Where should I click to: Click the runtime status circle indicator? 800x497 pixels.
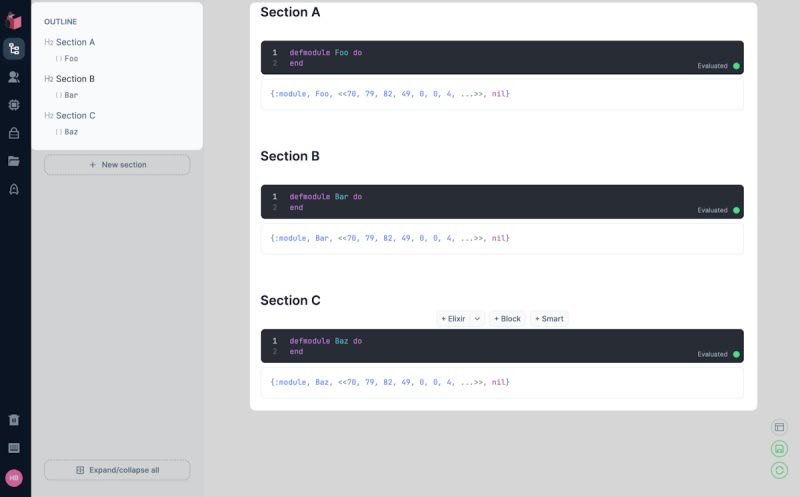coord(779,470)
